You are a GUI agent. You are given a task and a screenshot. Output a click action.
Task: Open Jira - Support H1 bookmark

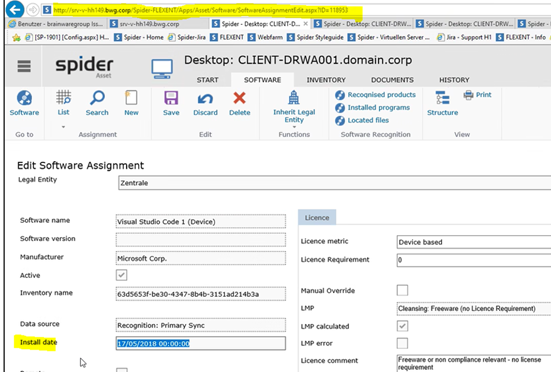pos(464,37)
